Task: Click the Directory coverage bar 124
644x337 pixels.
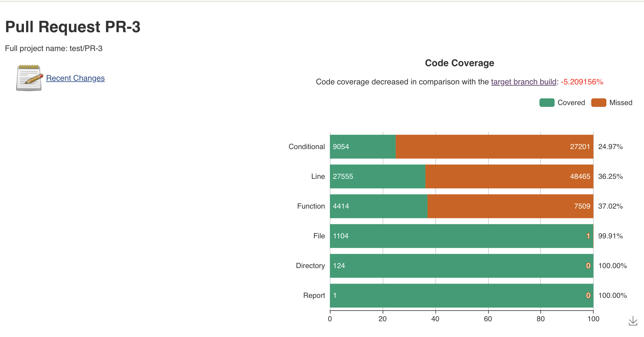Action: (461, 266)
